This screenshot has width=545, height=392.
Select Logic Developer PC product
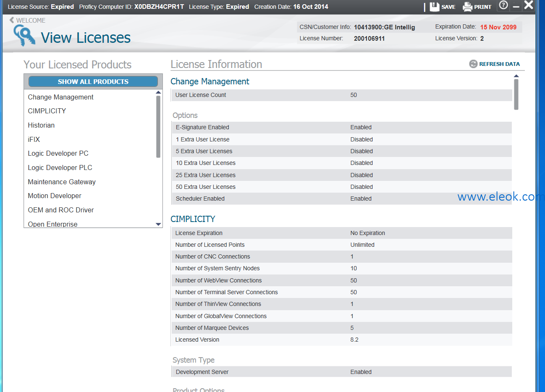pyautogui.click(x=58, y=153)
